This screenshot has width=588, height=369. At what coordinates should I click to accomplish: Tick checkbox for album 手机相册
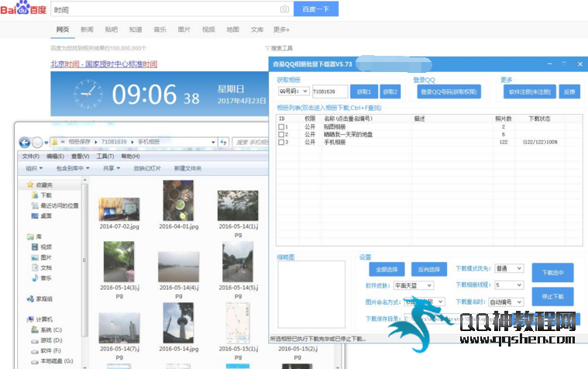pos(281,143)
